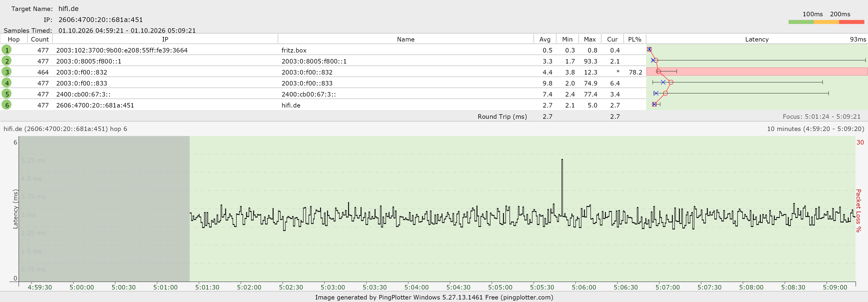This screenshot has width=868, height=302.
Task: Click the Samples Timed date range
Action: pos(127,30)
